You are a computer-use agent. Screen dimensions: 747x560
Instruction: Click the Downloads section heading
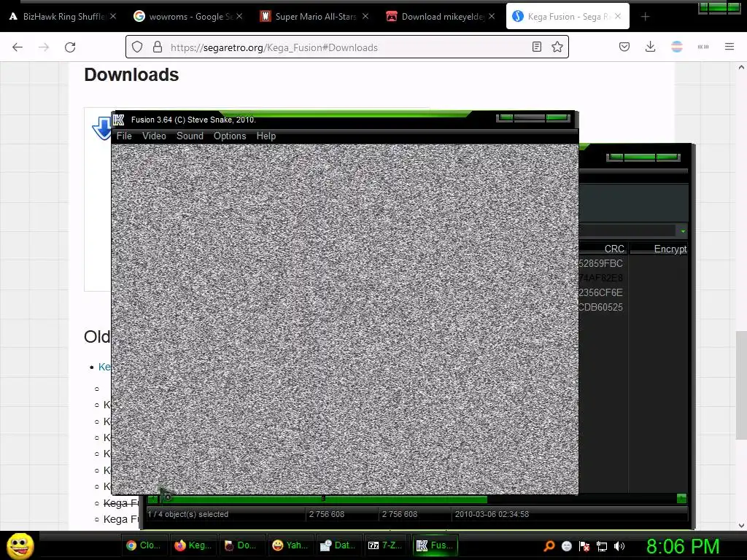pos(131,75)
